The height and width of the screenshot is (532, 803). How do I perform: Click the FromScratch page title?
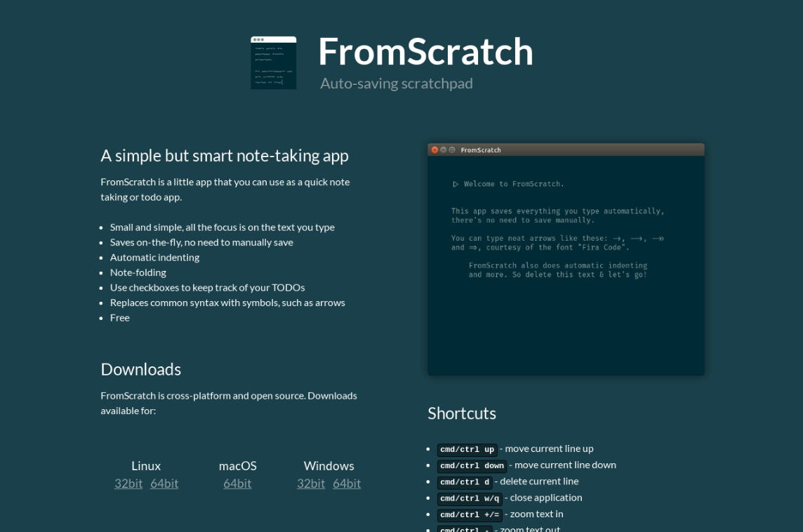click(425, 52)
